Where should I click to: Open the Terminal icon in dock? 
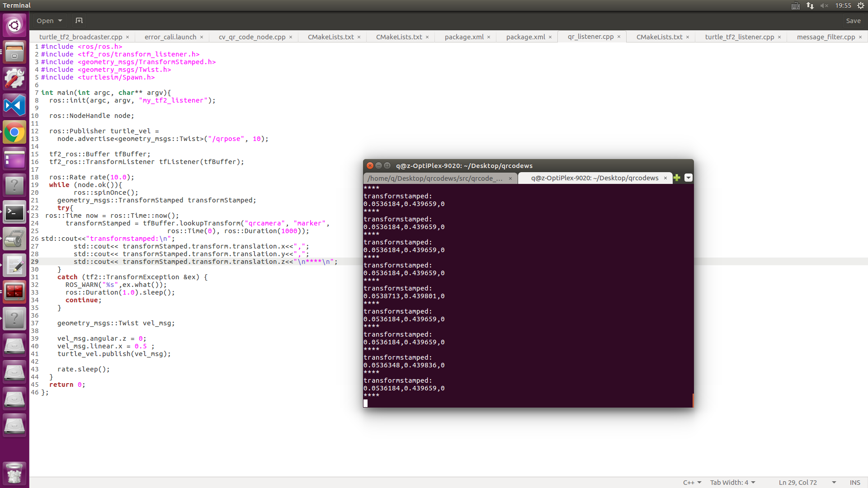pyautogui.click(x=14, y=212)
